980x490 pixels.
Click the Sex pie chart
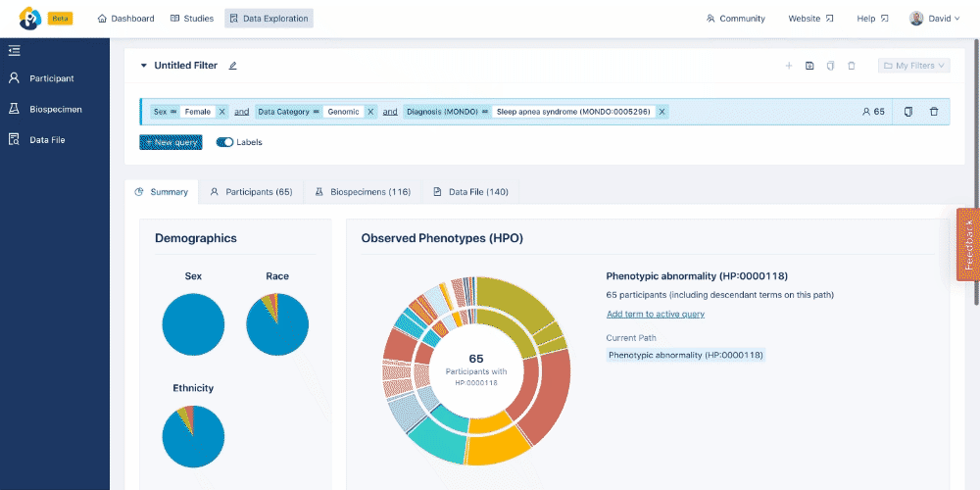coord(193,325)
